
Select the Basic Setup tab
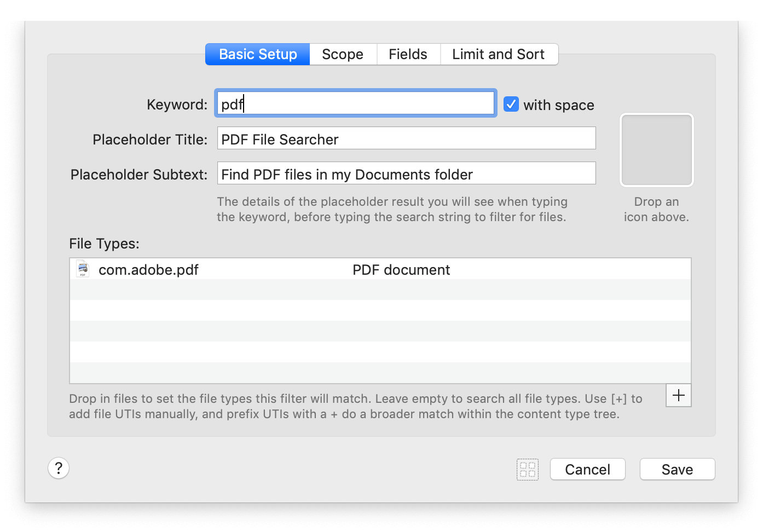[257, 54]
